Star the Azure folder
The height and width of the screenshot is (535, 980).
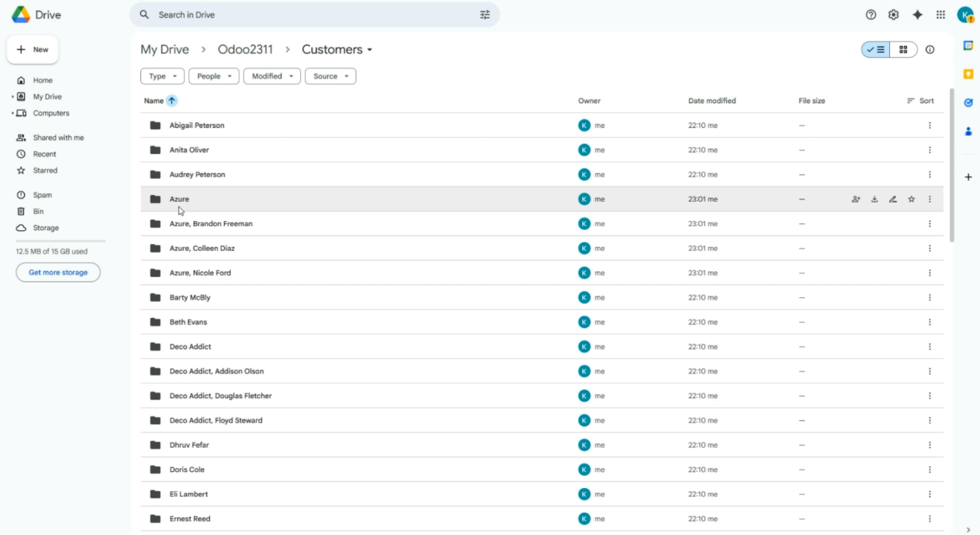(911, 199)
